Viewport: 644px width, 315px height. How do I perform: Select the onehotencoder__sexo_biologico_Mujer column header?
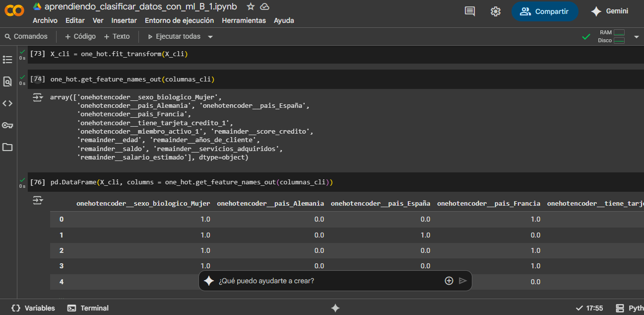pyautogui.click(x=143, y=203)
